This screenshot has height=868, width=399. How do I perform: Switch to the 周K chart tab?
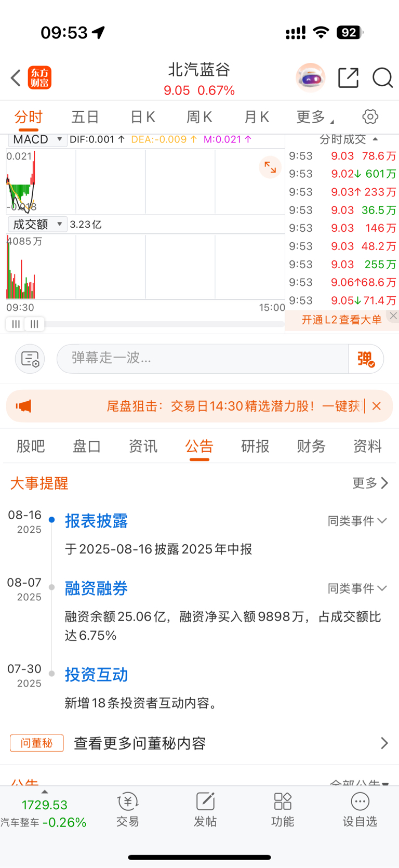click(x=199, y=117)
